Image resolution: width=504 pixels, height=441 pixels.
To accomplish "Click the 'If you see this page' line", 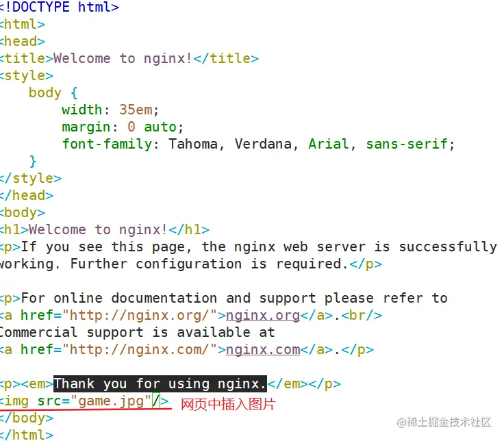I will click(249, 247).
